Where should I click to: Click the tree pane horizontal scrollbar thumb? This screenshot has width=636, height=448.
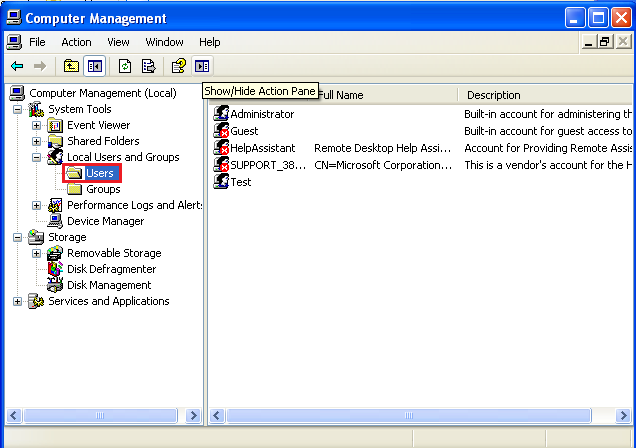(100, 416)
